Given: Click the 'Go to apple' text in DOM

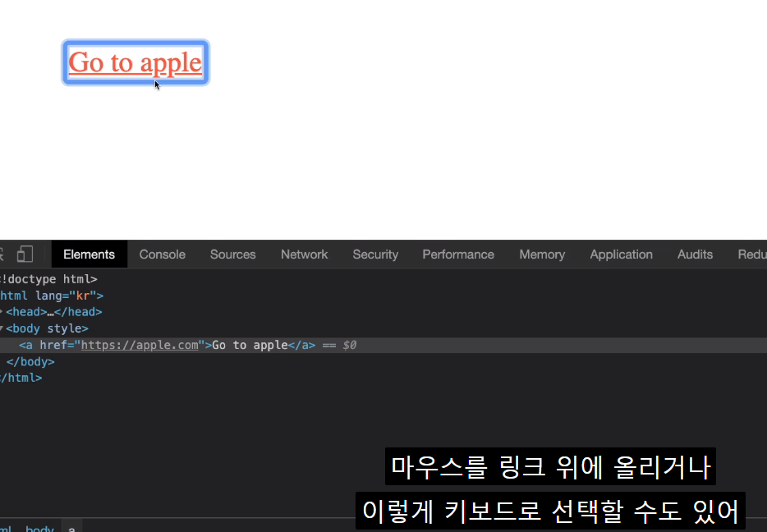Looking at the screenshot, I should (x=250, y=345).
